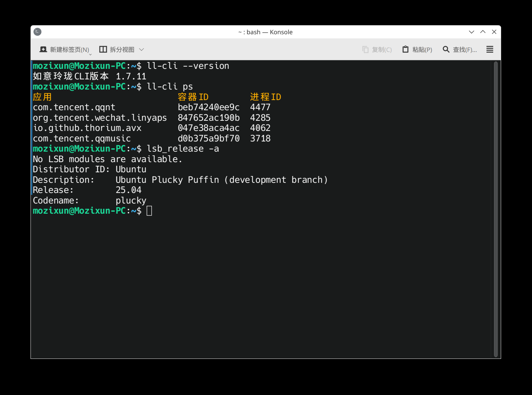Click the line No LSB modules are available.

tap(107, 159)
